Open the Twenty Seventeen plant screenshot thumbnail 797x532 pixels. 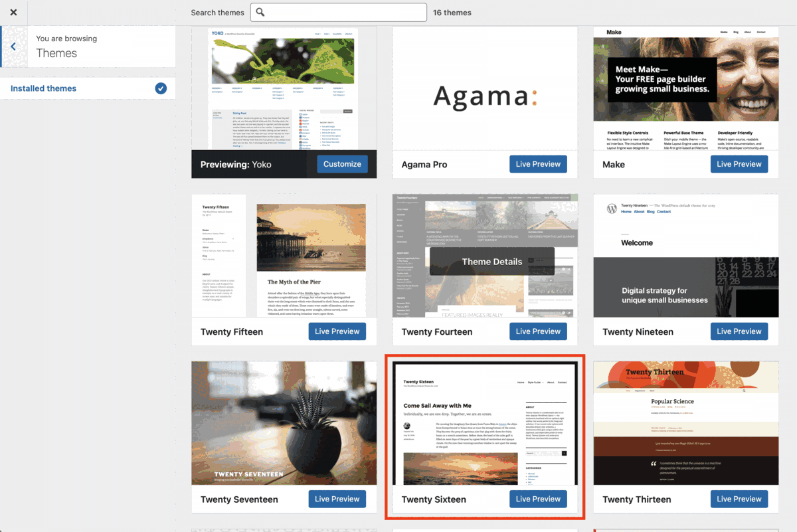tap(284, 423)
